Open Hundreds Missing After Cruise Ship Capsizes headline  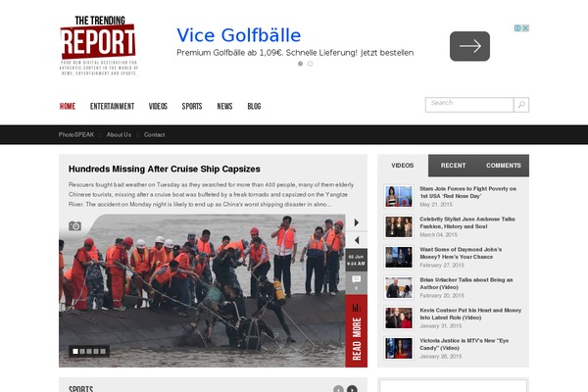[x=165, y=169]
